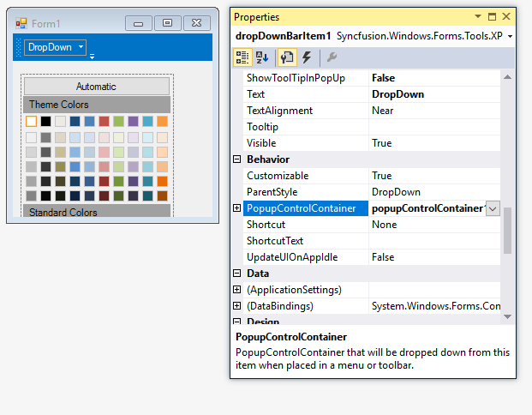Select the Customizable property row
Screen dimensions: 532x415
tap(372, 176)
